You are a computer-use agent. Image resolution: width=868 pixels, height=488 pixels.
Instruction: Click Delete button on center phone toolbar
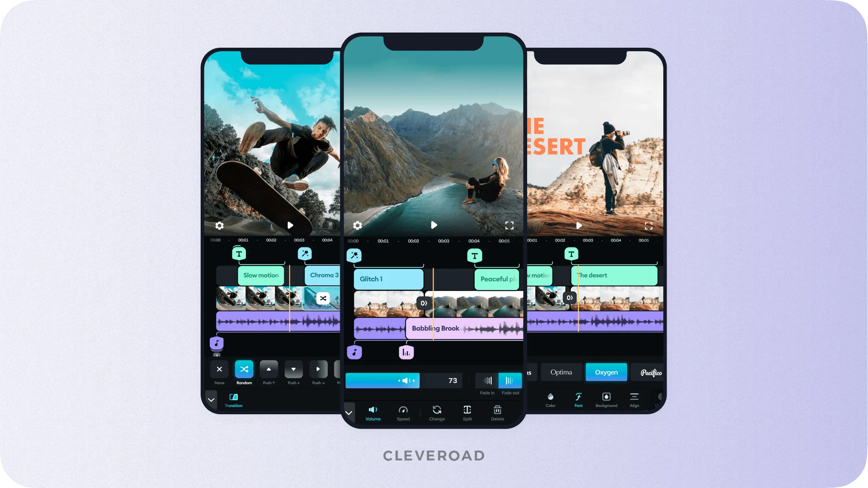(x=497, y=413)
